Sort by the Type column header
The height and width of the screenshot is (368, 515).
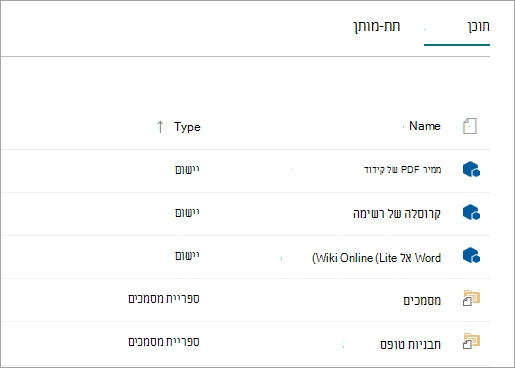(x=187, y=127)
